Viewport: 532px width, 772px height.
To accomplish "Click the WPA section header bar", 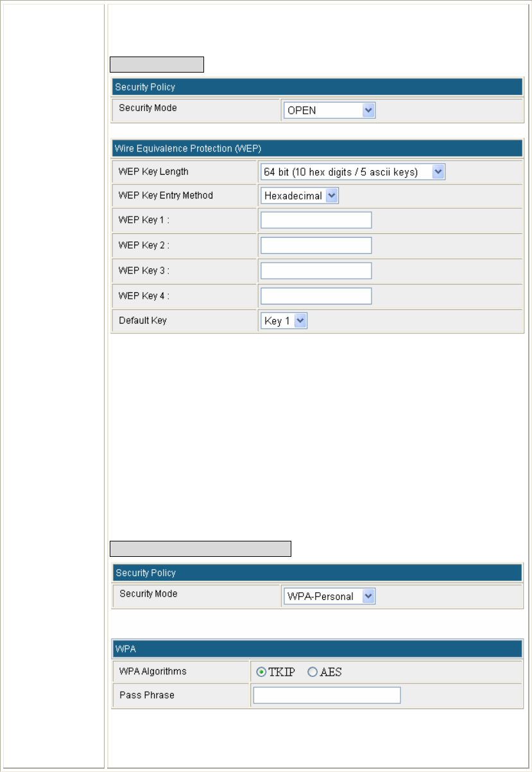I will pyautogui.click(x=317, y=649).
